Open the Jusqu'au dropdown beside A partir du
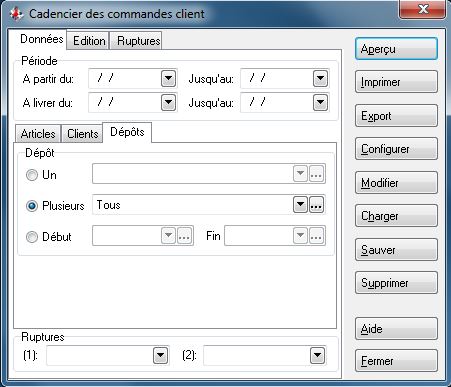451x387 pixels. [320, 79]
